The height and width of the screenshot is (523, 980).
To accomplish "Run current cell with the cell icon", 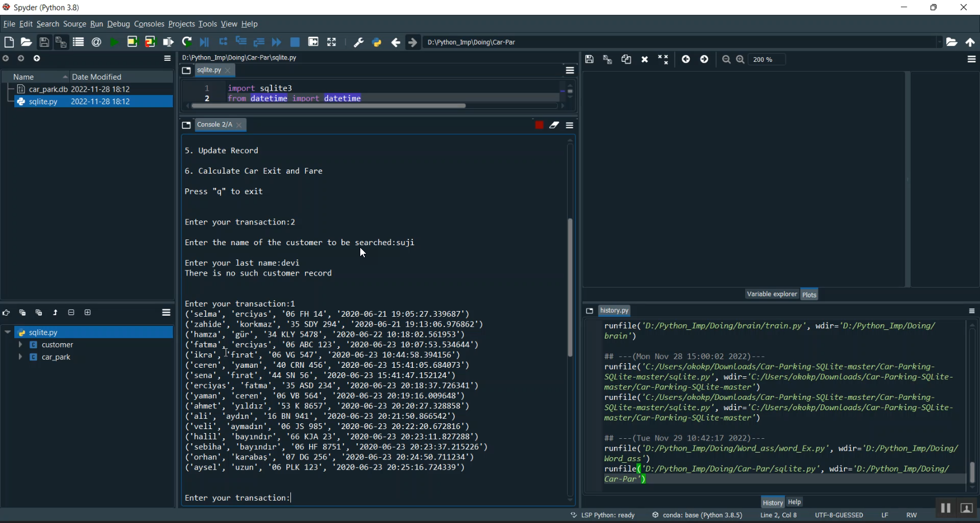I will click(132, 42).
